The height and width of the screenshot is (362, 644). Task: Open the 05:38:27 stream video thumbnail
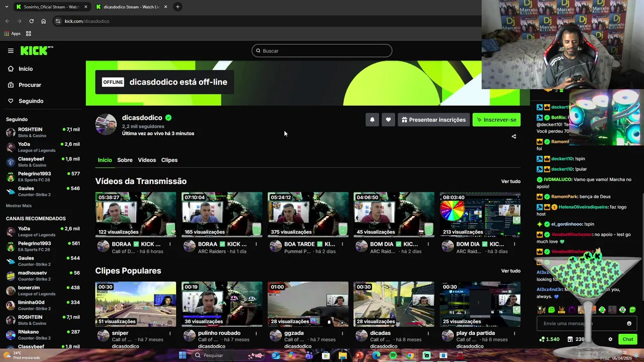pos(136,214)
